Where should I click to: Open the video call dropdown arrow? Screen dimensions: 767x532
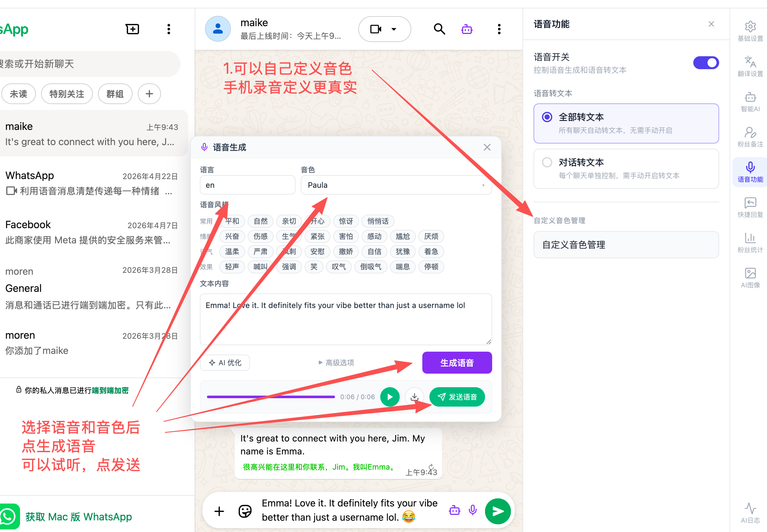coord(394,29)
